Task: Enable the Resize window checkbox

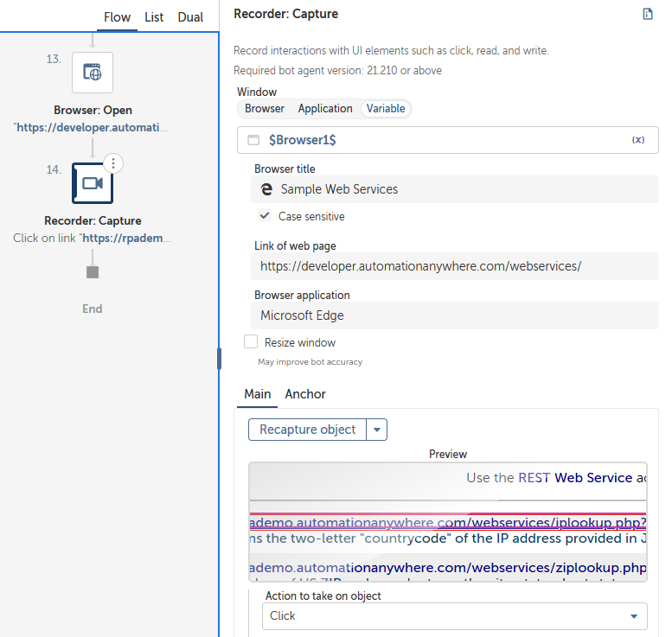Action: 251,342
